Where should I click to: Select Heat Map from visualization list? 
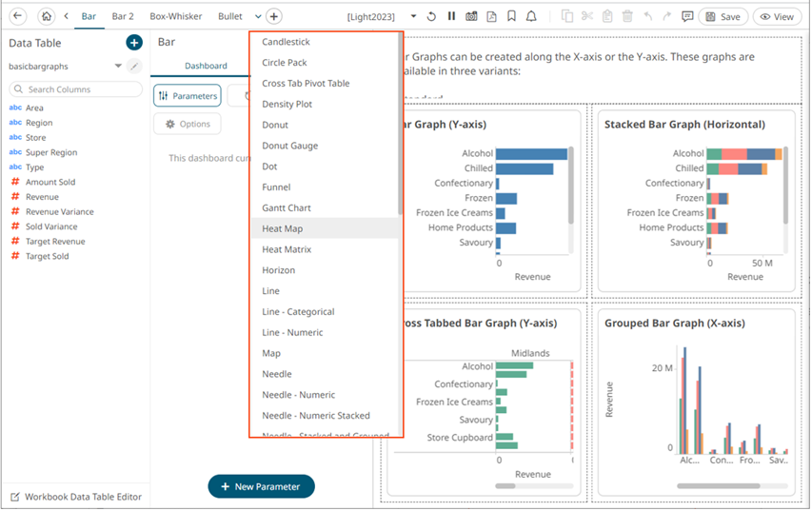coord(283,228)
